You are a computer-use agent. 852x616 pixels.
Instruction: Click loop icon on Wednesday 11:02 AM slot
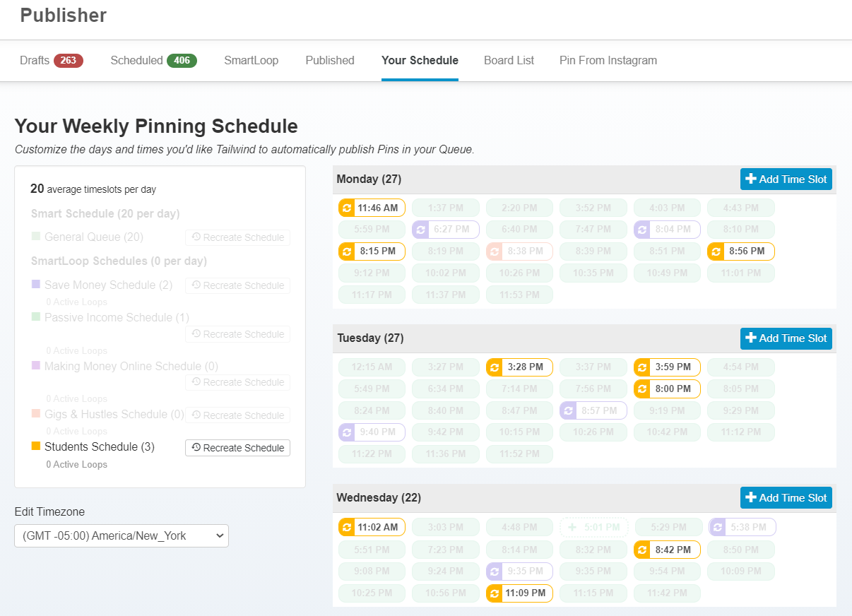point(347,527)
